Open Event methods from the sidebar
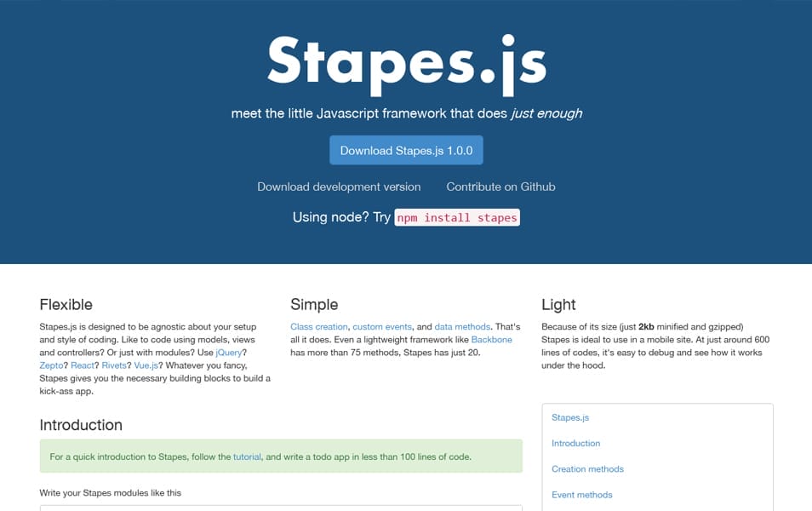 coord(581,495)
